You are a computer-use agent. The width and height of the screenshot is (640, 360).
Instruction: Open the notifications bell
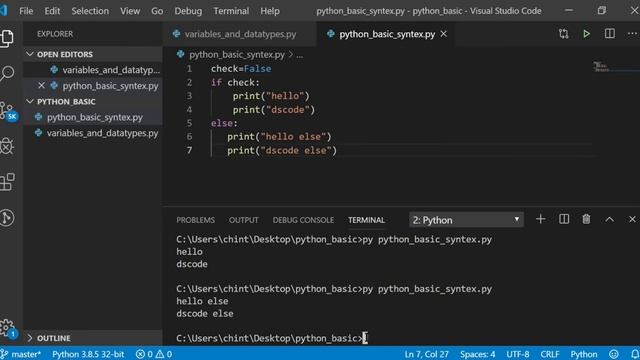[635, 354]
